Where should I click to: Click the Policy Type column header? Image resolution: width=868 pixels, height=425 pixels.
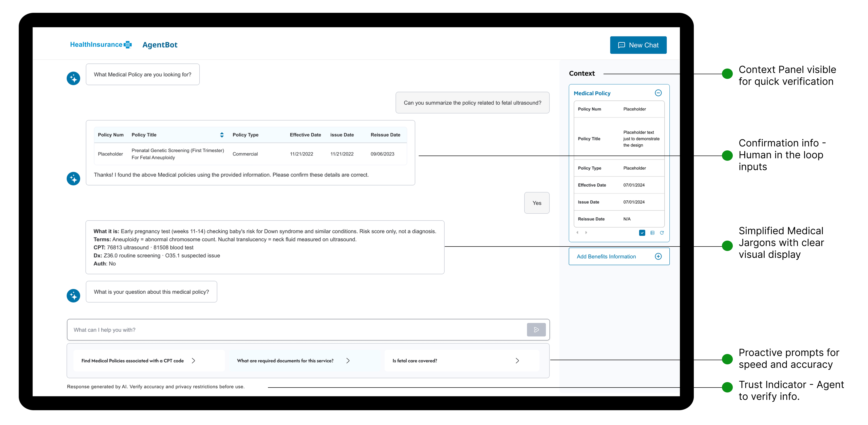[245, 135]
